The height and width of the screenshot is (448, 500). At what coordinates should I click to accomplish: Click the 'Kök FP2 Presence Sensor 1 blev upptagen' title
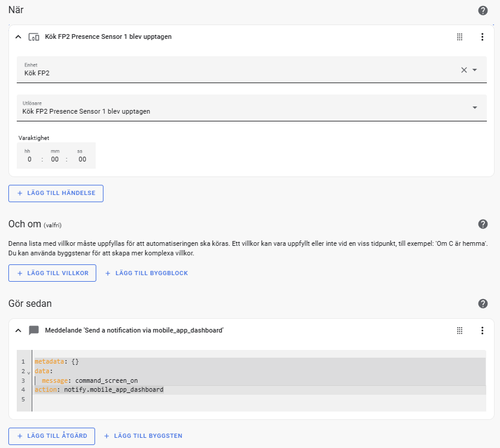108,36
